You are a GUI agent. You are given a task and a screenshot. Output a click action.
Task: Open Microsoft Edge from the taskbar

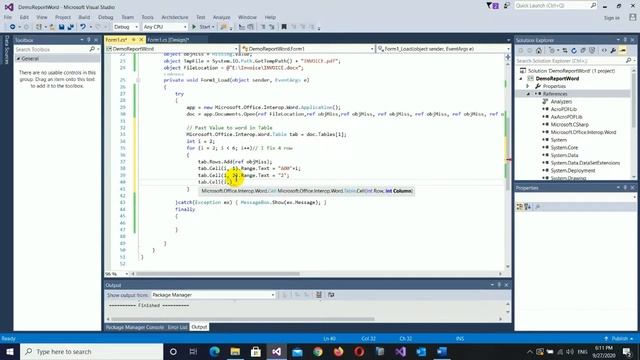tap(214, 351)
